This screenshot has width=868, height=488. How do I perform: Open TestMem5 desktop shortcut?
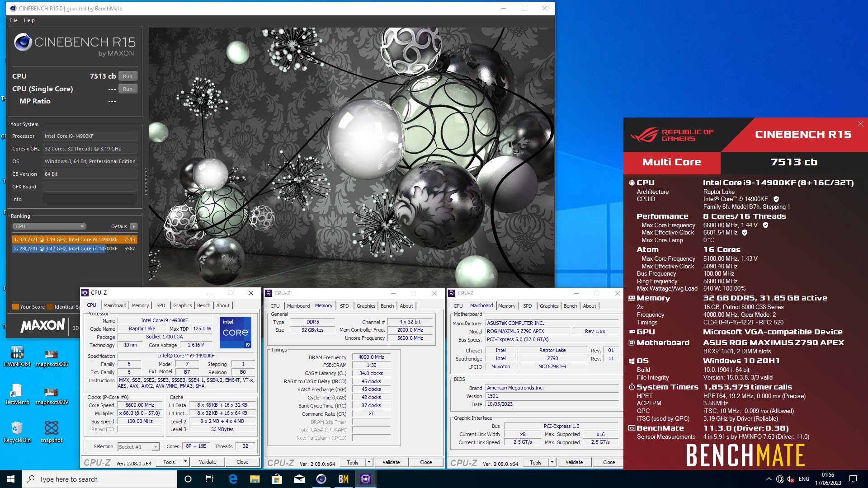[x=17, y=394]
